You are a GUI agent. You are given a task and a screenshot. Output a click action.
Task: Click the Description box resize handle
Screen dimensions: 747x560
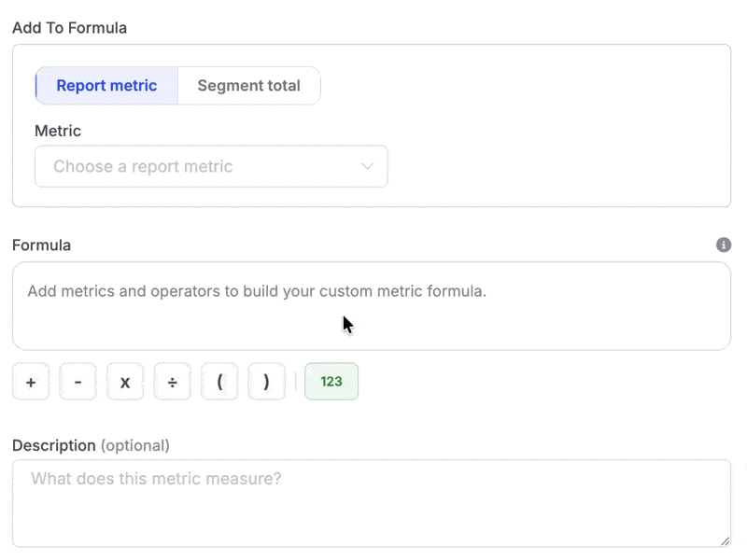coord(726,541)
